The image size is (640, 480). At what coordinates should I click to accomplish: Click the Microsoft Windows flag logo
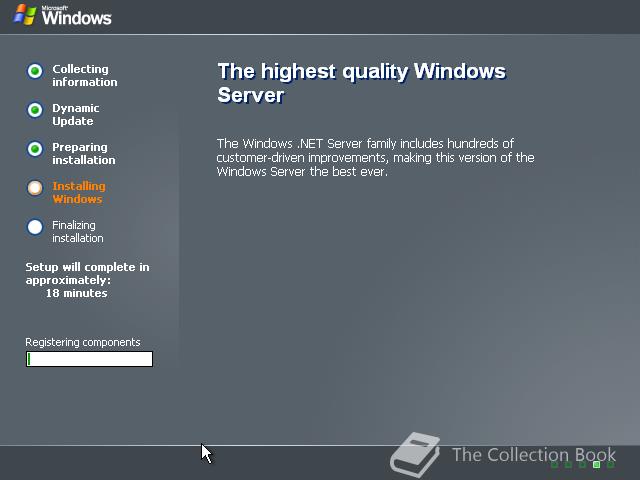24,15
